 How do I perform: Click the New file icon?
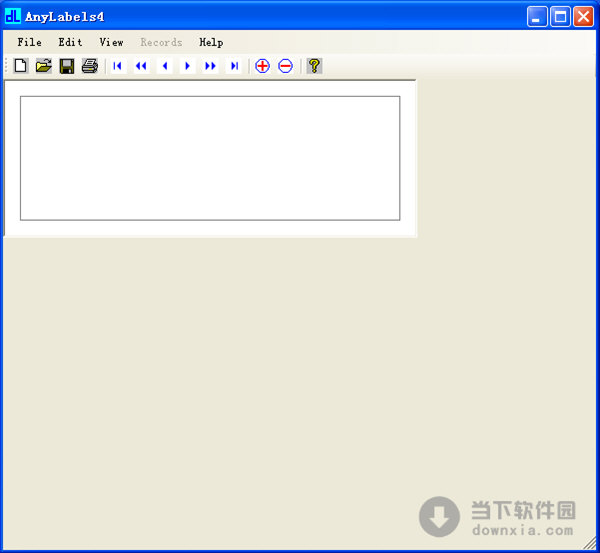[x=20, y=66]
